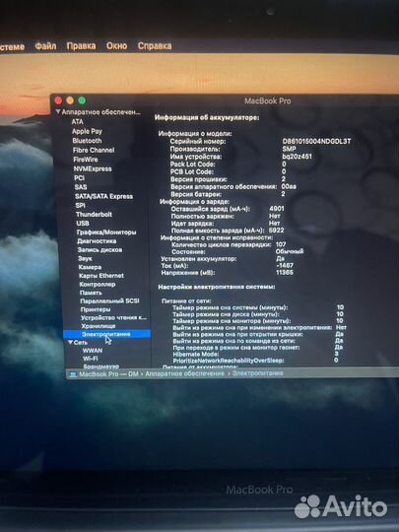The width and height of the screenshot is (399, 532).
Task: Select SAS in the sidebar
Action: (81, 187)
